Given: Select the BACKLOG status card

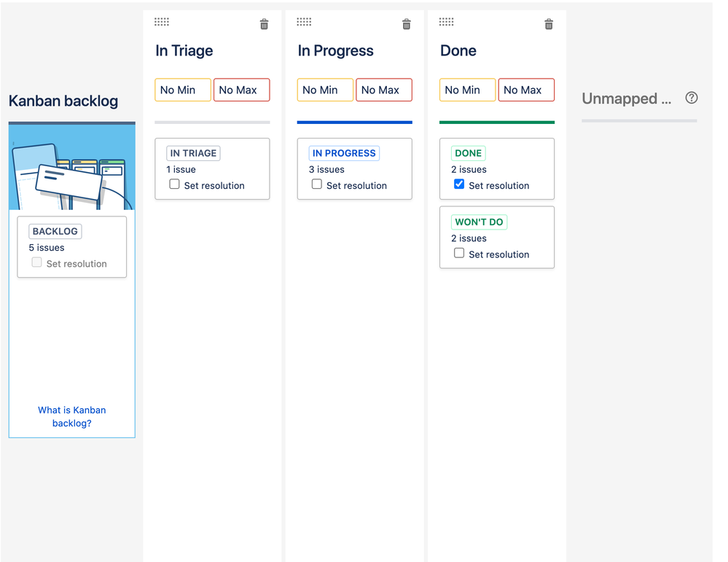Looking at the screenshot, I should [x=71, y=246].
